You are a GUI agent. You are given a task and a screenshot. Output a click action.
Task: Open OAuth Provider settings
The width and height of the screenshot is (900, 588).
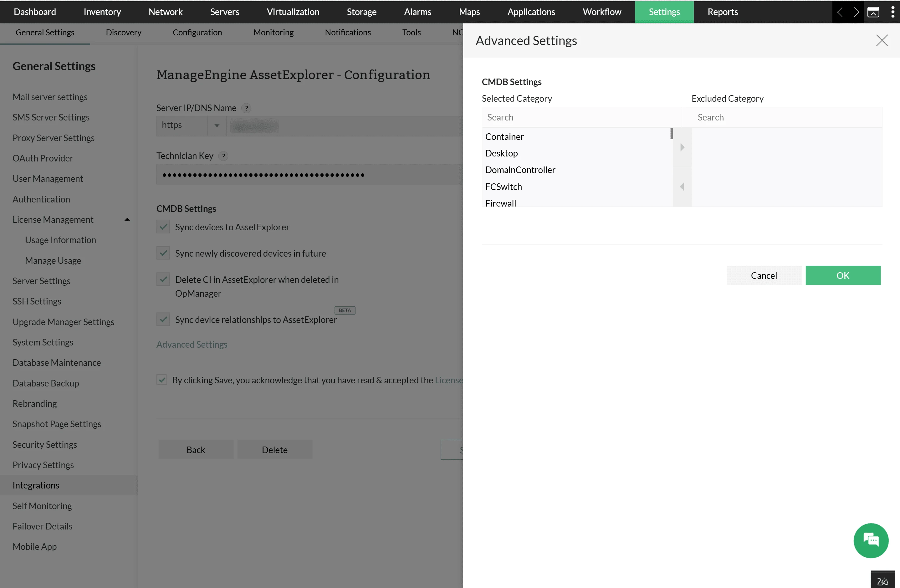pyautogui.click(x=43, y=158)
